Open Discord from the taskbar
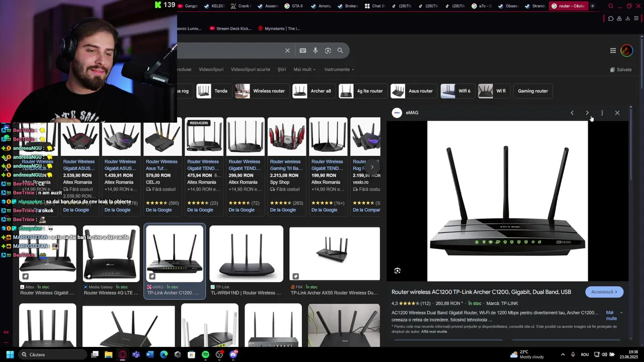Image resolution: width=644 pixels, height=362 pixels. (233, 354)
